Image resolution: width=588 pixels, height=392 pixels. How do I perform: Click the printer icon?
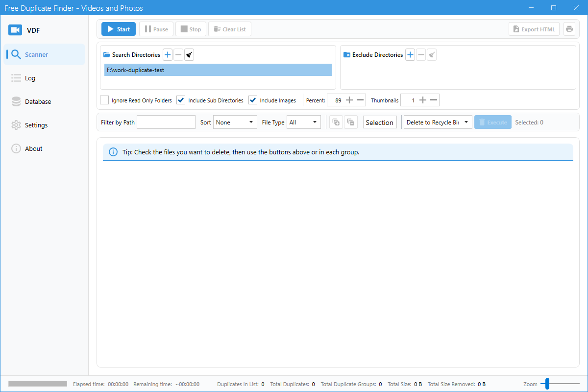point(569,29)
